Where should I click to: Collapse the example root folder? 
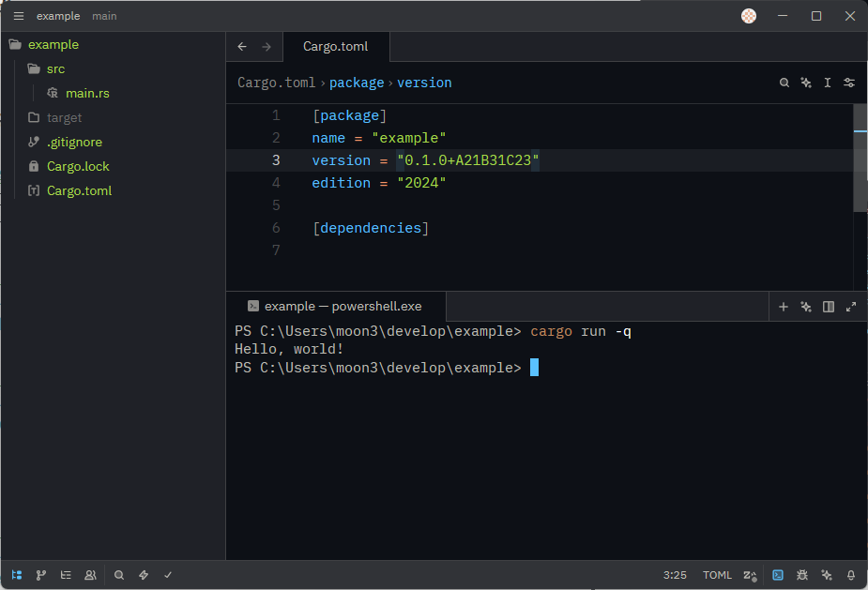point(53,44)
